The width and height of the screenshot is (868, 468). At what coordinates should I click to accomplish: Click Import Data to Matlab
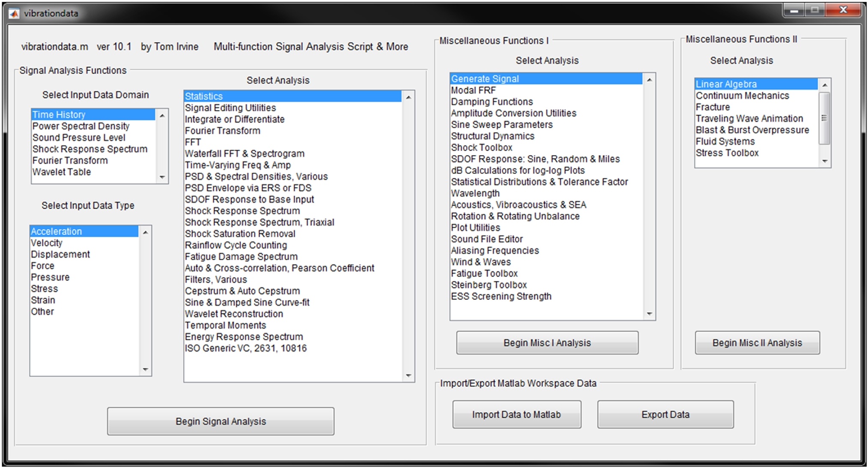coord(516,414)
